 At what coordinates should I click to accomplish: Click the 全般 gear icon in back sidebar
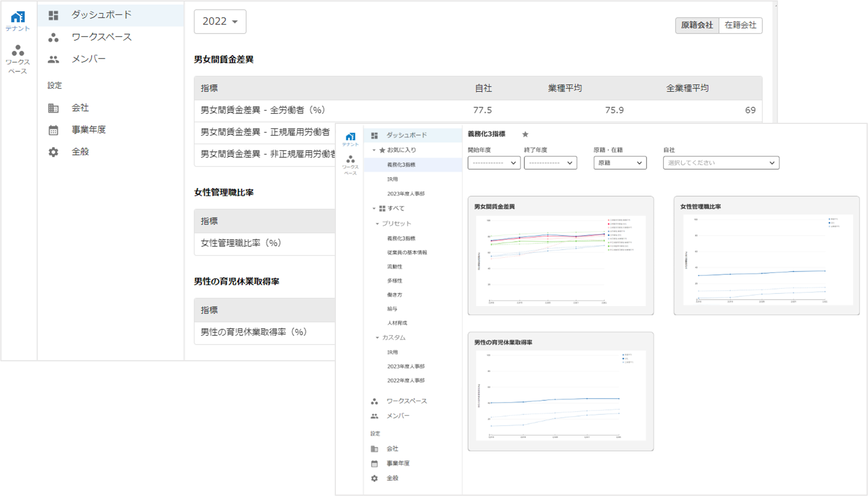[x=53, y=152]
